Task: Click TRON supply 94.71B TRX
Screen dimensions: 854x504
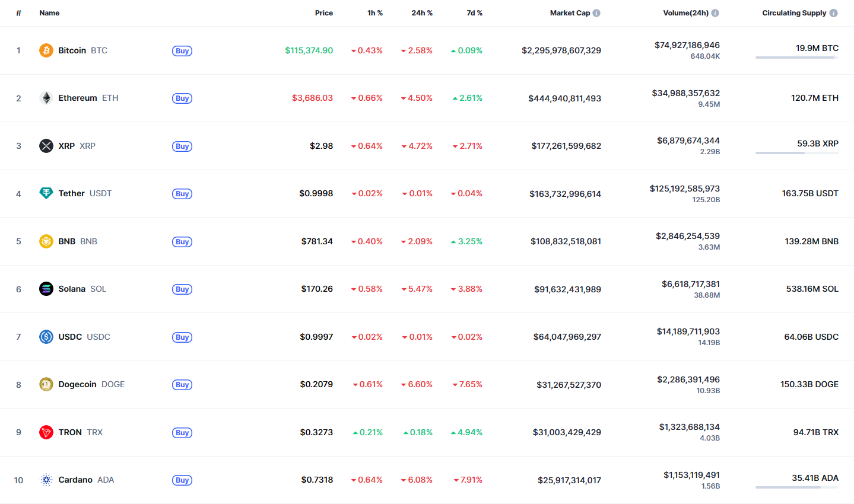Action: pyautogui.click(x=816, y=432)
